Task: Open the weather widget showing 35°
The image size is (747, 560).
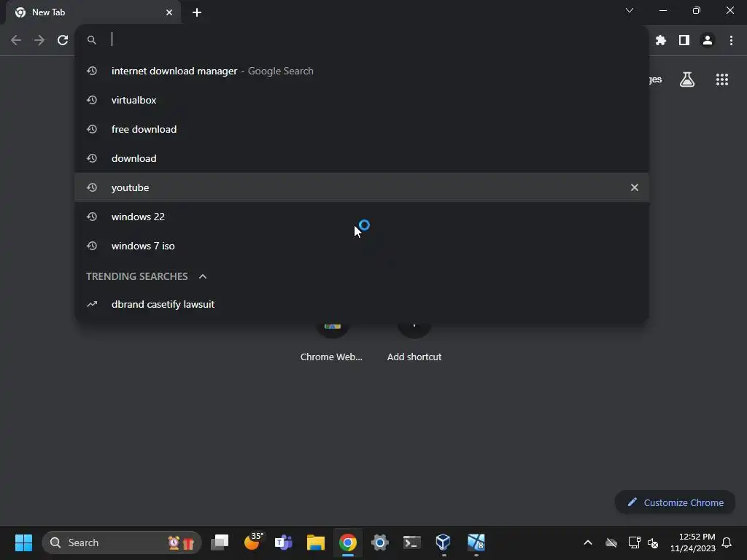Action: (x=252, y=542)
